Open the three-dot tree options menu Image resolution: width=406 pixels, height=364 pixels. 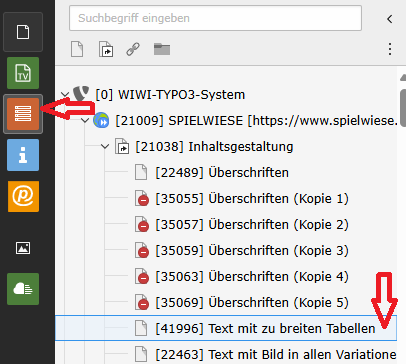pos(390,49)
